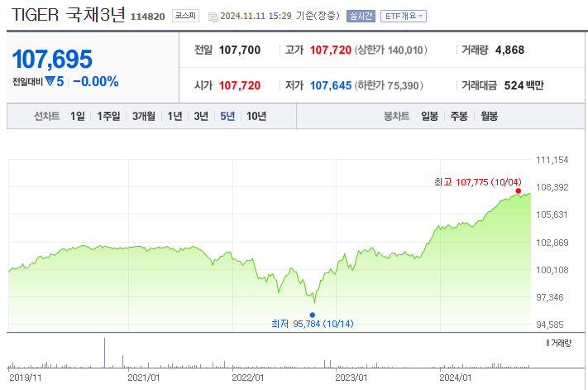Click the TIGER 국채3년 title

coord(69,15)
